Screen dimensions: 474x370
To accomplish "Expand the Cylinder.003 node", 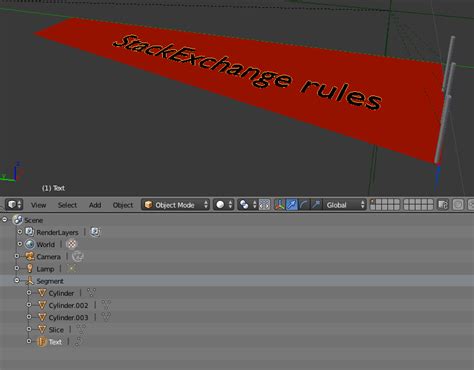I will pos(29,317).
